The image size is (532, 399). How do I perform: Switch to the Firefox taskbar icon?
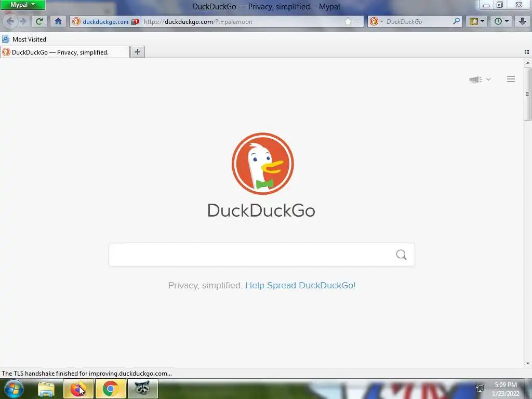point(78,389)
